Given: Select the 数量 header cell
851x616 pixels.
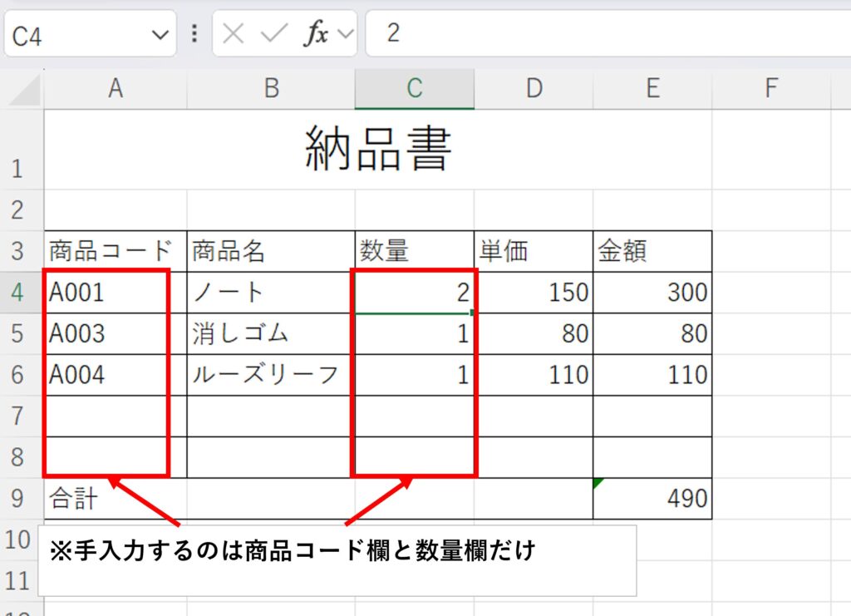Looking at the screenshot, I should pyautogui.click(x=415, y=251).
